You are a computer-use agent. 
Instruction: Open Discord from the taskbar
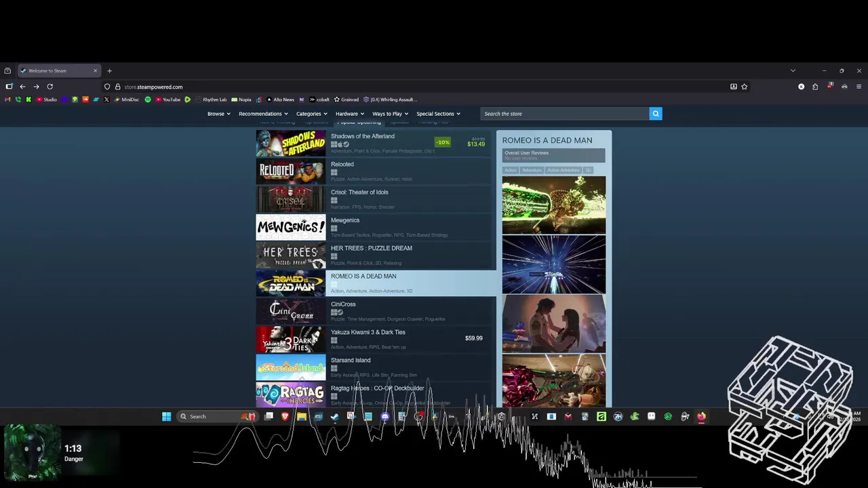pos(385,416)
